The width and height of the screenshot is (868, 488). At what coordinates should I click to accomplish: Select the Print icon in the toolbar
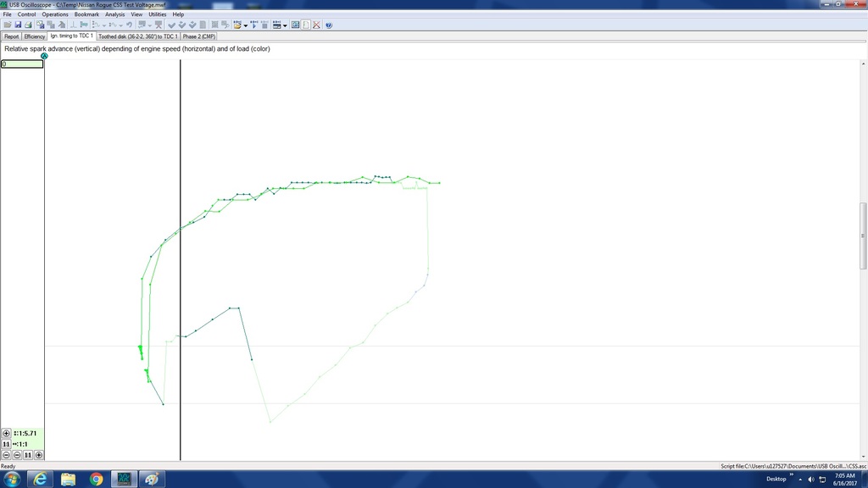click(28, 25)
